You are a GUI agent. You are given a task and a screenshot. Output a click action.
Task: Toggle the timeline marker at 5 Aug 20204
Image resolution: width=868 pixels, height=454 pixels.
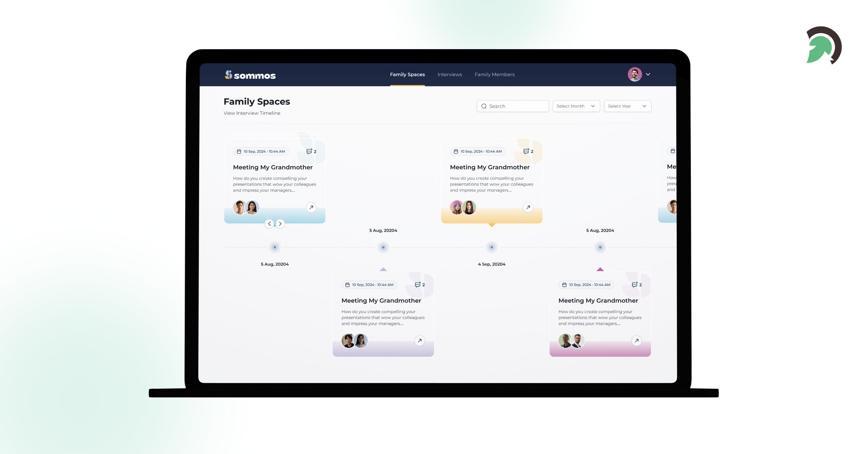click(x=275, y=247)
